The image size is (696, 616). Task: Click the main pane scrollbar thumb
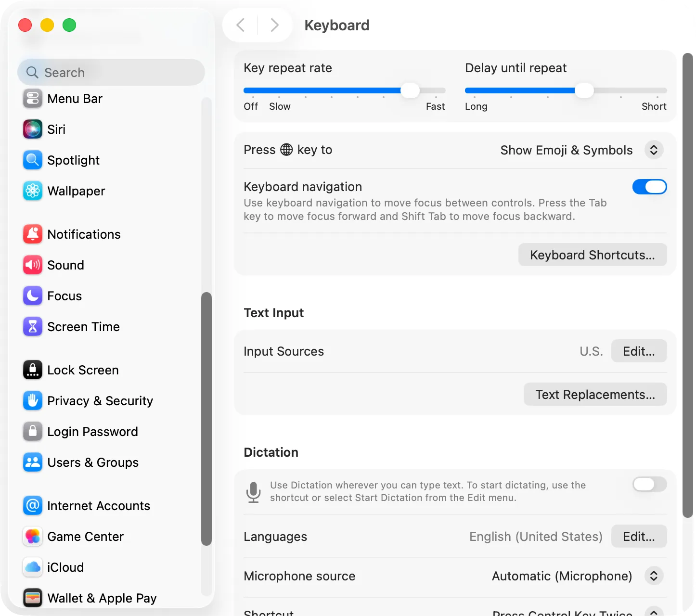(x=688, y=285)
